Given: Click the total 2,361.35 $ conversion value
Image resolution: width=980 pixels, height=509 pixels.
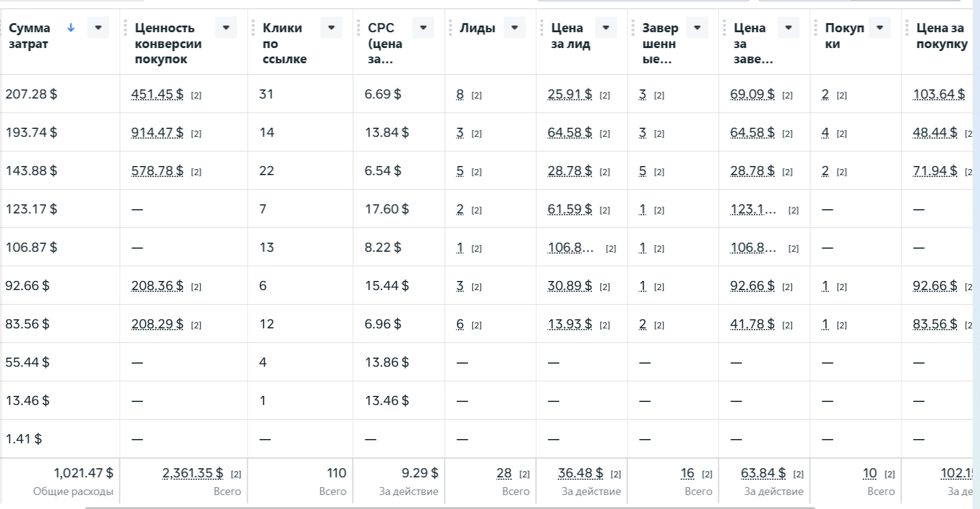Looking at the screenshot, I should [x=192, y=473].
